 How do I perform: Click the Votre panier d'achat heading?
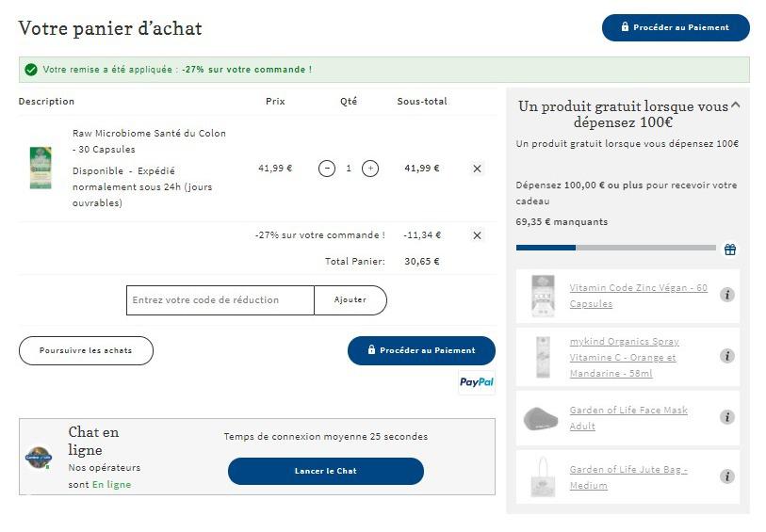click(110, 28)
